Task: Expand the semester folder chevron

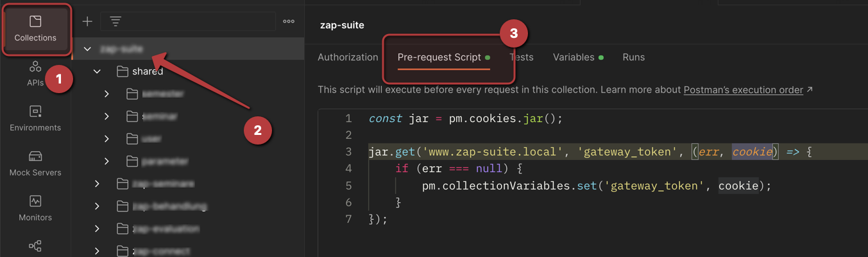Action: [x=107, y=94]
